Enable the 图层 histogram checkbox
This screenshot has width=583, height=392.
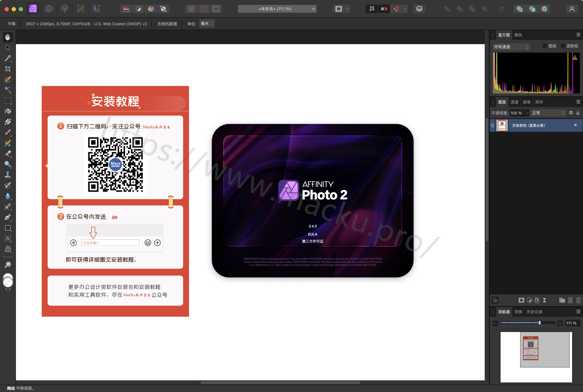pos(545,46)
